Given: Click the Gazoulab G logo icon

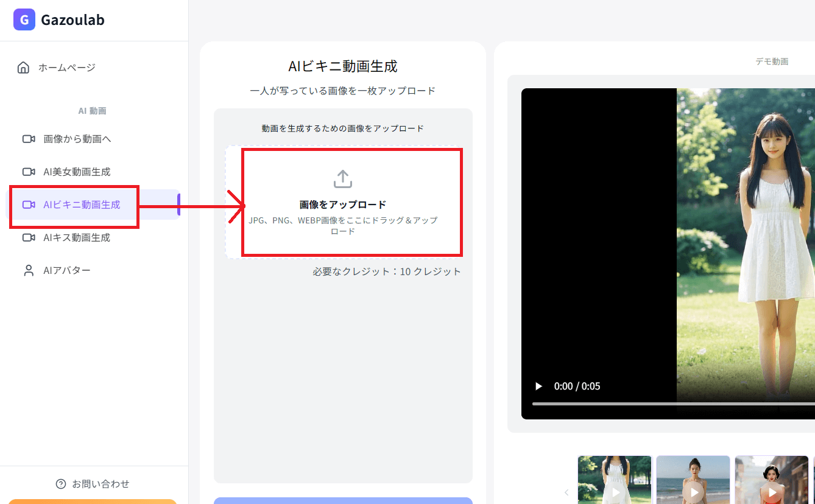Looking at the screenshot, I should pyautogui.click(x=23, y=20).
